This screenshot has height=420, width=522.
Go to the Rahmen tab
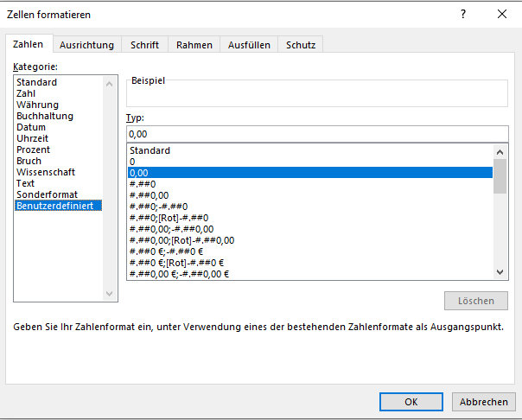194,45
